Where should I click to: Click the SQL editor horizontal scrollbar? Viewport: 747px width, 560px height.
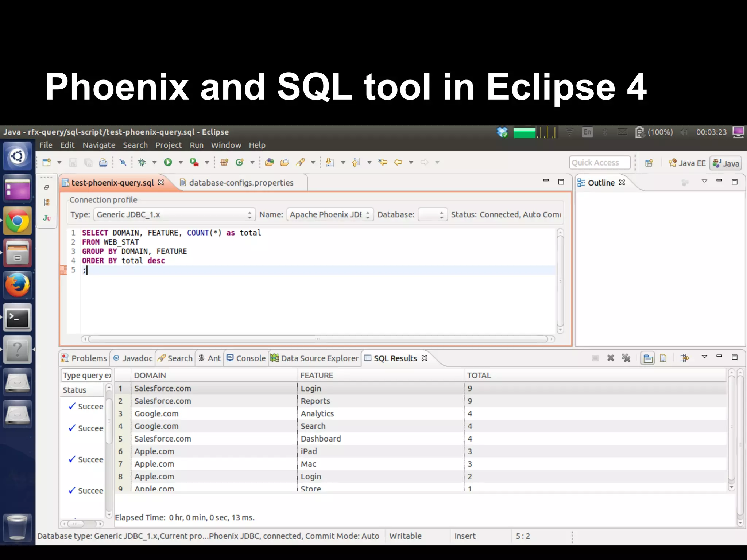[x=317, y=339]
